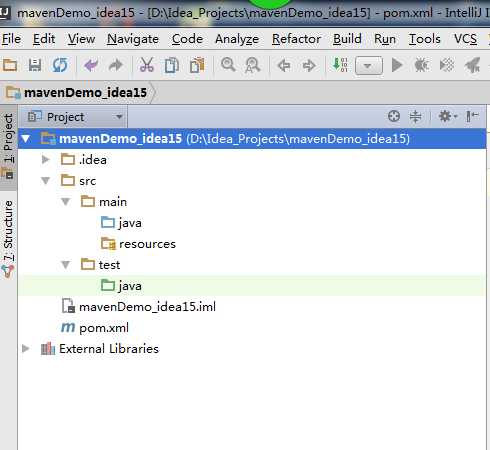
Task: Click the Scroll from Source target icon
Action: [x=394, y=116]
